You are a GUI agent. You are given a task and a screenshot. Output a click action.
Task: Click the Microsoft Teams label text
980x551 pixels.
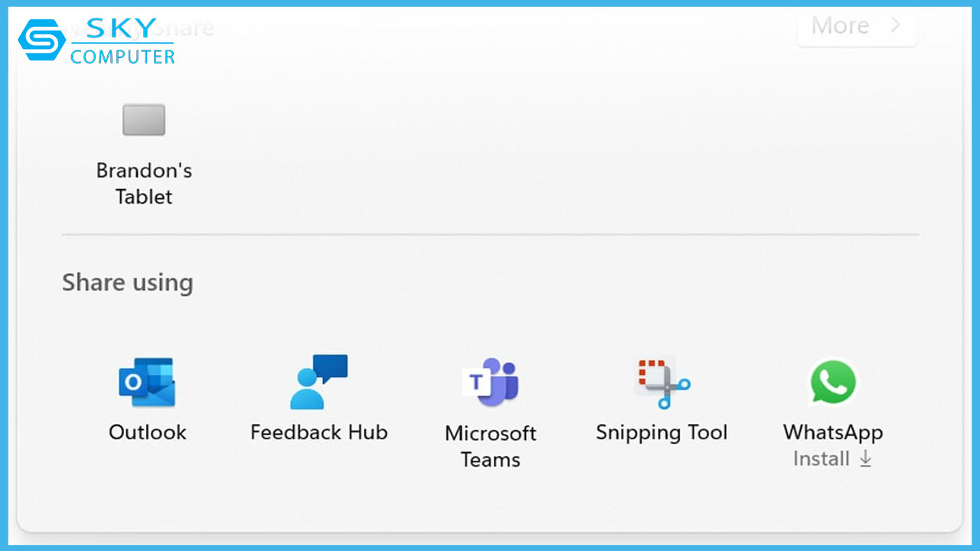491,446
